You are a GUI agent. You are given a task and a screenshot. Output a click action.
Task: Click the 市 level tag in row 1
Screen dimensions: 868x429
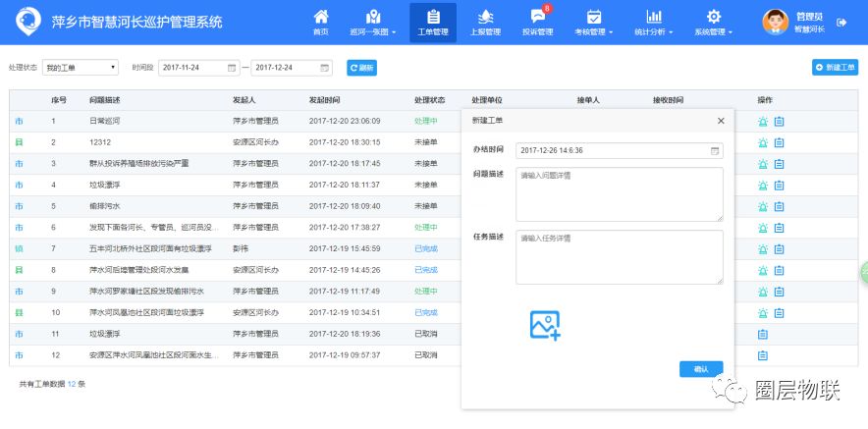click(20, 121)
